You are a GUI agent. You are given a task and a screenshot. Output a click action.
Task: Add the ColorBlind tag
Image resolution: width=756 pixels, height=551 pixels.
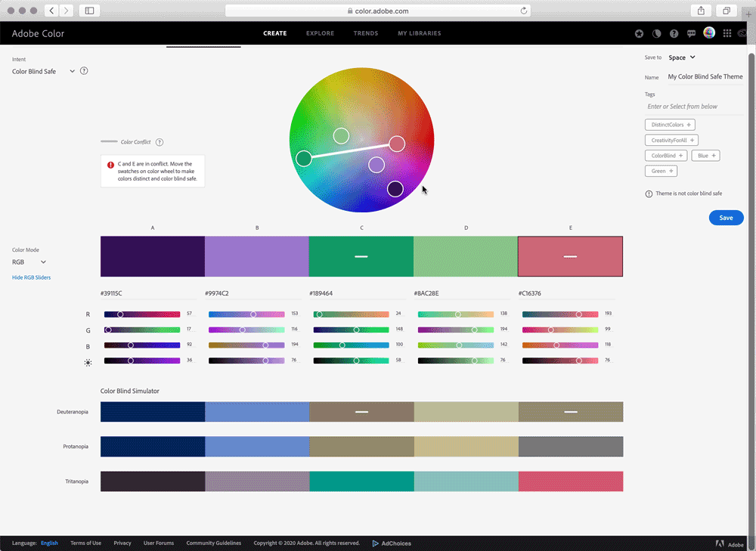point(666,156)
